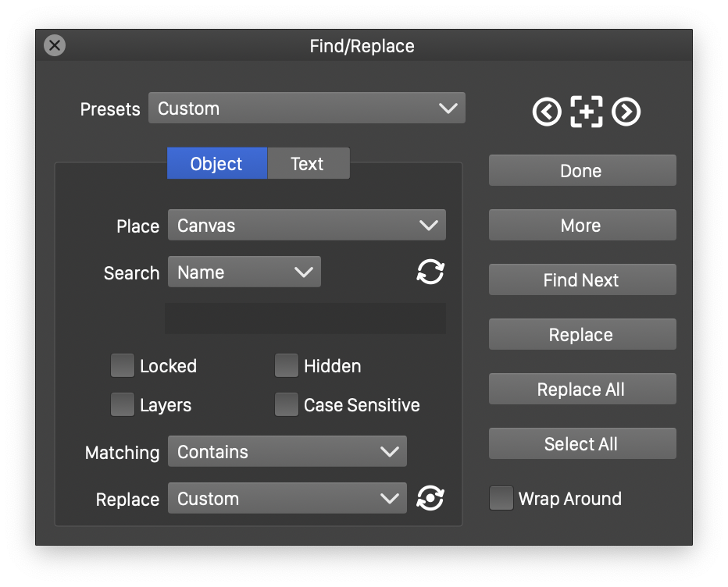The height and width of the screenshot is (587, 728).
Task: Click the zoom-to-selection target icon
Action: 587,112
